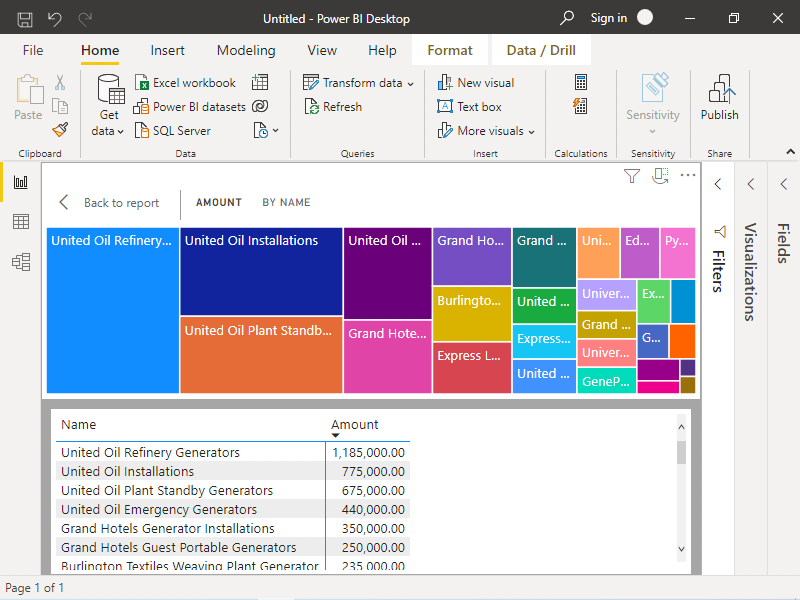Click the Get data cylinder icon
This screenshot has width=800, height=600.
(110, 89)
